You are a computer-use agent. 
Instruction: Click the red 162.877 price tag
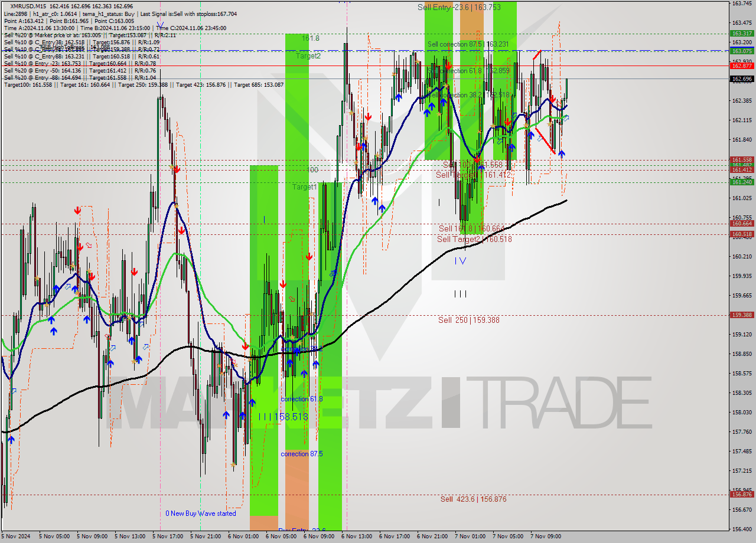(x=742, y=66)
